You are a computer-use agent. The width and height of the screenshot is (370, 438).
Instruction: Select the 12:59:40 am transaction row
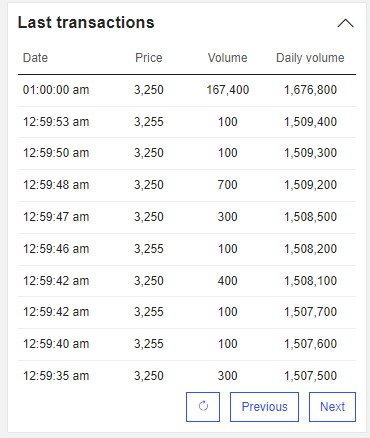click(x=187, y=344)
